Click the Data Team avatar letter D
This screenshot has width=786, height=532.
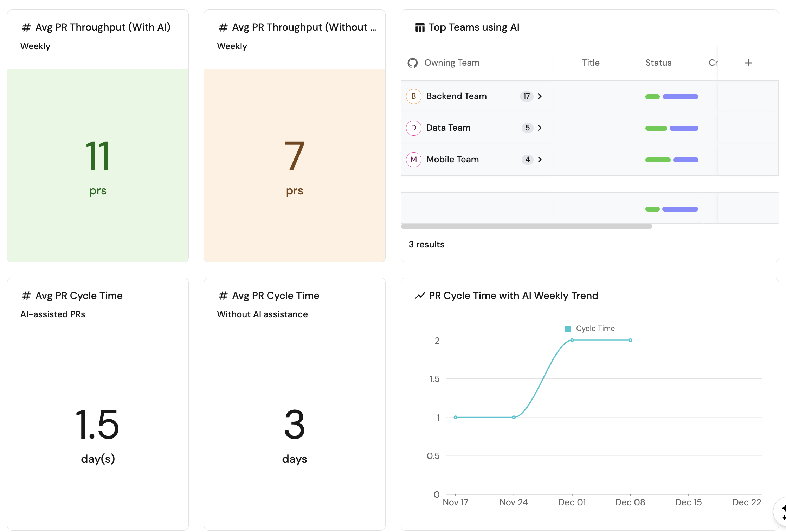(413, 128)
